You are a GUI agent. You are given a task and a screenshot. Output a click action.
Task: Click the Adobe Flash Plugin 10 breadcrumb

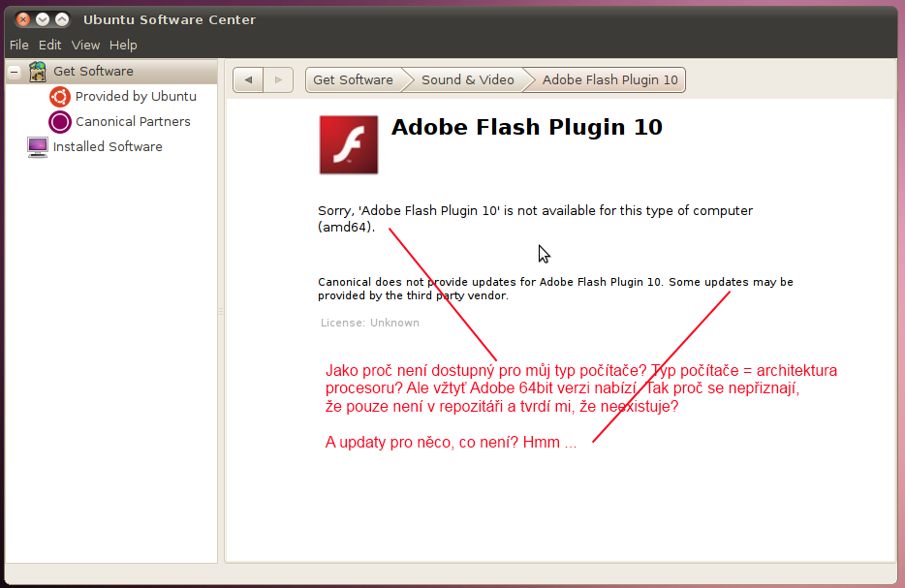609,79
